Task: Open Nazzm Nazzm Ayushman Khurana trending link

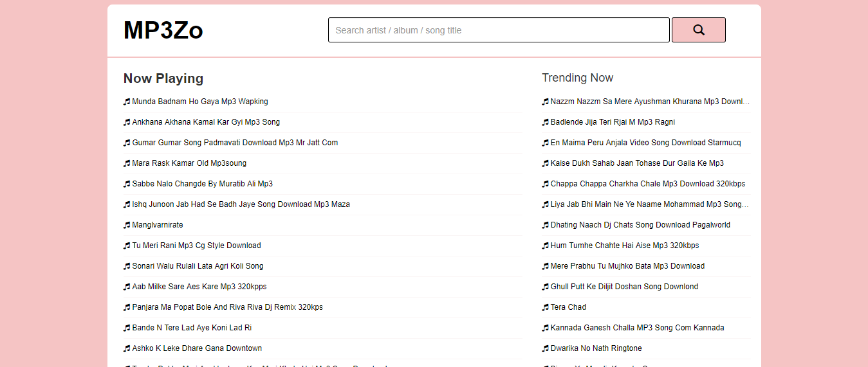Action: 649,102
